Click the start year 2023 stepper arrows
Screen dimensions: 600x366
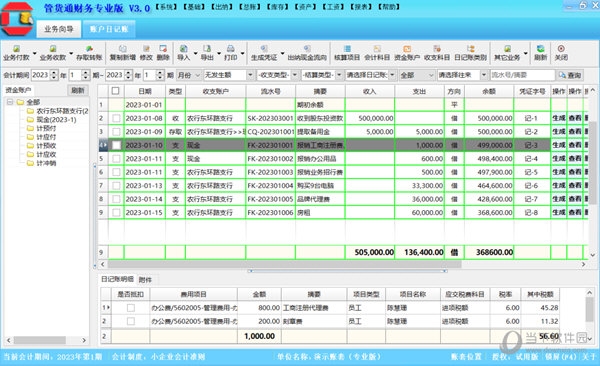pyautogui.click(x=54, y=75)
